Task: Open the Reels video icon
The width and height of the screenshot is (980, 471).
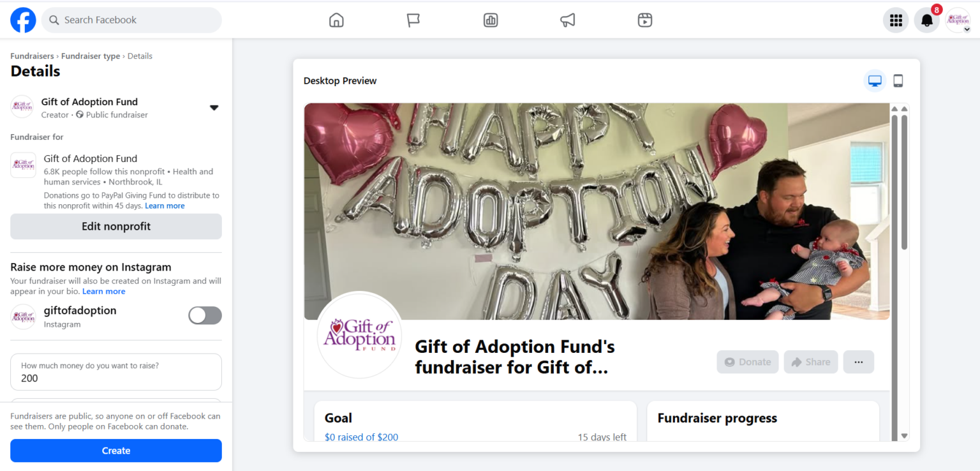Action: [x=645, y=20]
